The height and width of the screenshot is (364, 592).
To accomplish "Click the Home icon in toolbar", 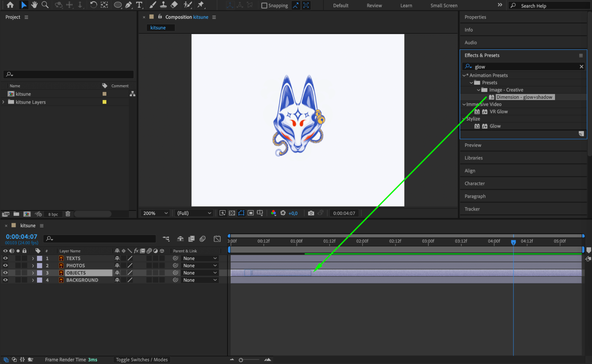I will (10, 5).
